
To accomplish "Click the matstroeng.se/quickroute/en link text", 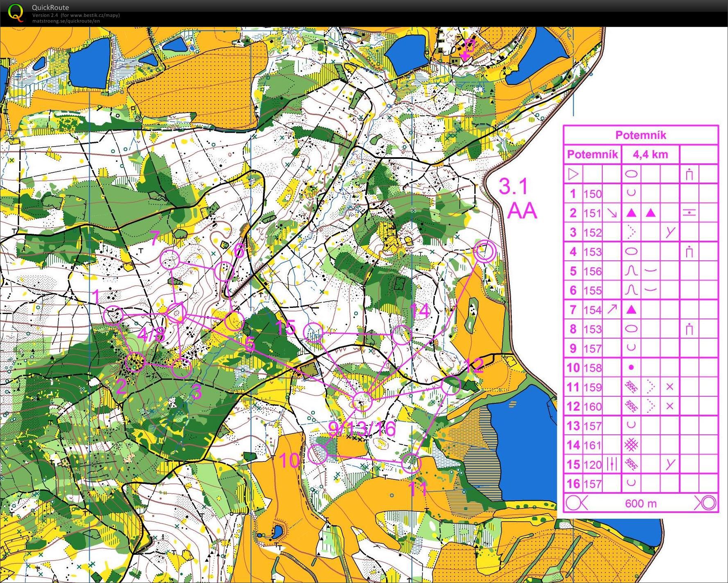I will point(66,21).
